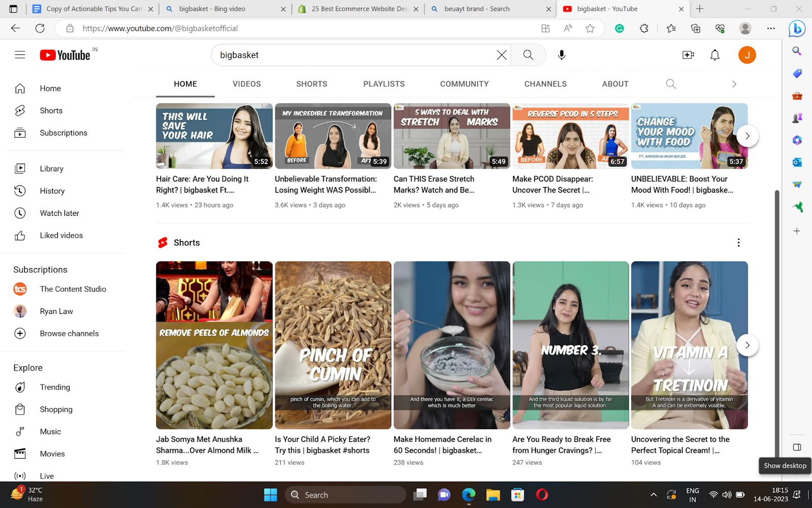This screenshot has height=508, width=812.
Task: Add this page to favorites star
Action: [x=590, y=28]
